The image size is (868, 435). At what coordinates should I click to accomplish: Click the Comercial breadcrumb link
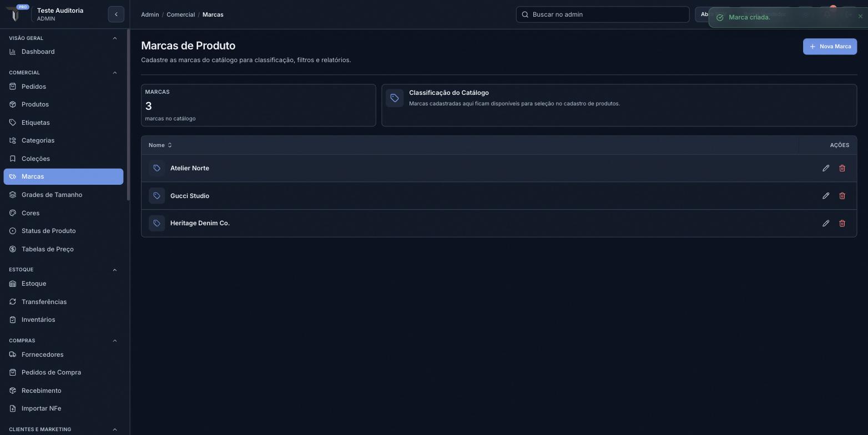tap(180, 14)
